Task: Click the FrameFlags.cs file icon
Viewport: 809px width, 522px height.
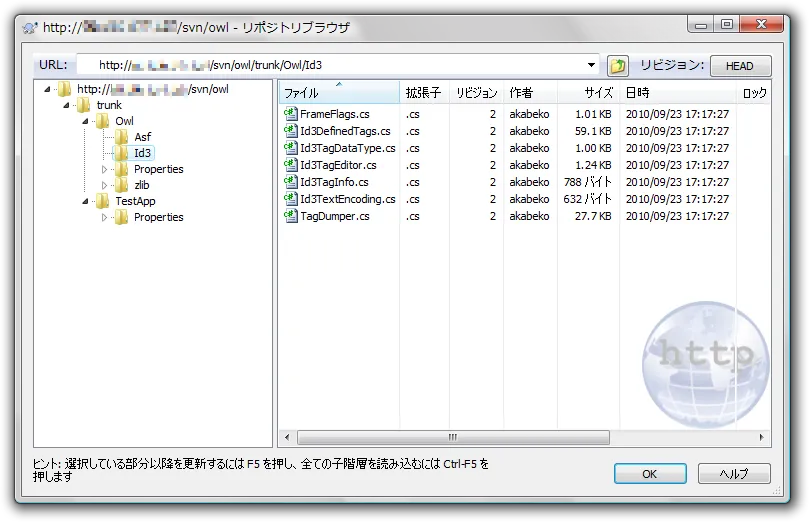Action: (291, 114)
